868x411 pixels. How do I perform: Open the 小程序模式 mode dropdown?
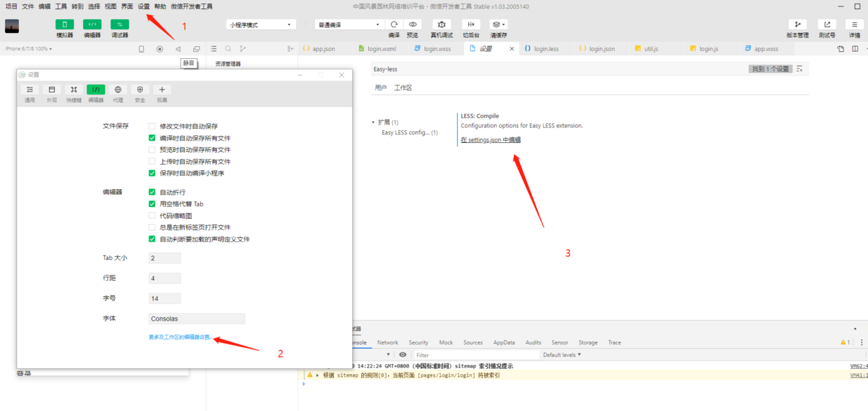click(261, 25)
